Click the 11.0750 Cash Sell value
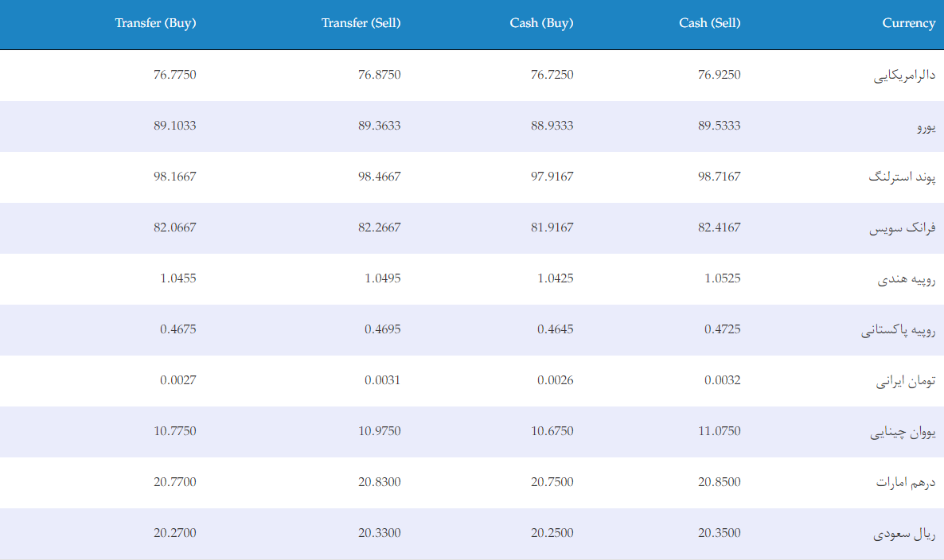This screenshot has width=944, height=560. pyautogui.click(x=719, y=431)
